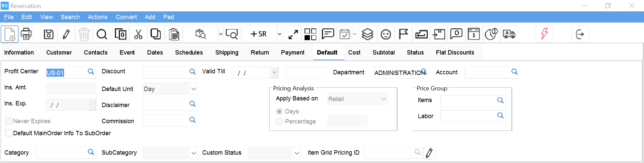Open the SubCategory dropdown
The image size is (644, 163).
click(x=194, y=153)
